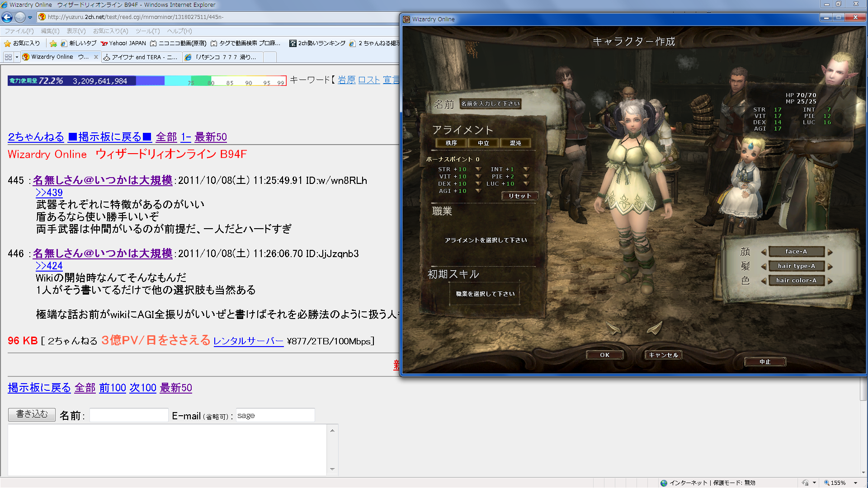This screenshot has height=488, width=868.
Task: Follow the >>439 reply anchor
Action: pyautogui.click(x=49, y=192)
